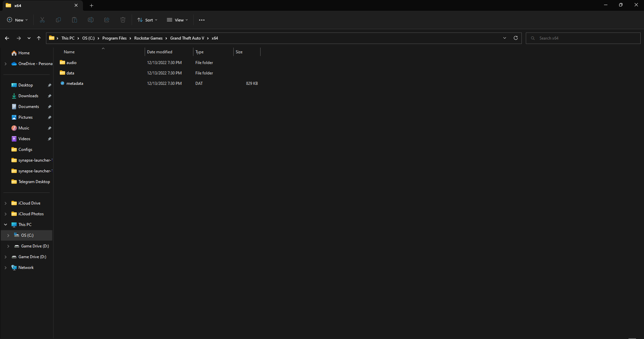Open the View options dropdown

(x=178, y=20)
